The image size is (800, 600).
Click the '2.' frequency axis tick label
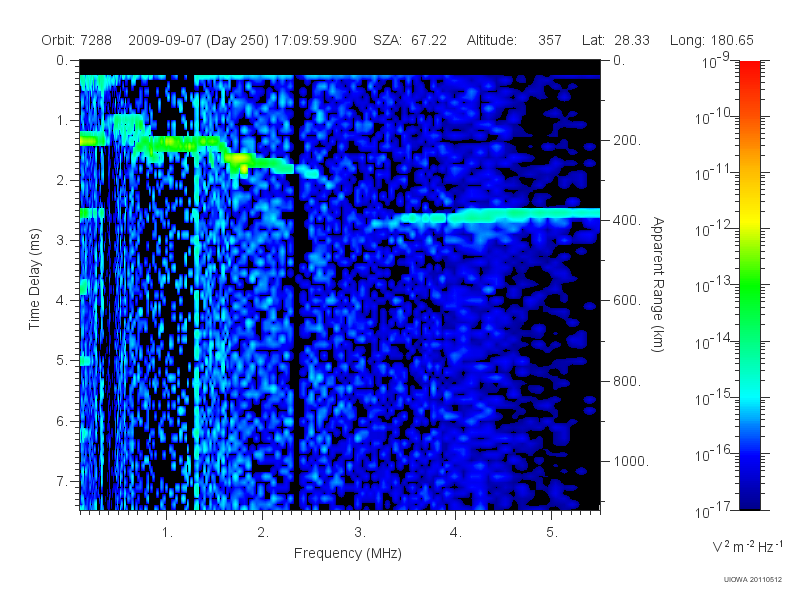(x=263, y=533)
